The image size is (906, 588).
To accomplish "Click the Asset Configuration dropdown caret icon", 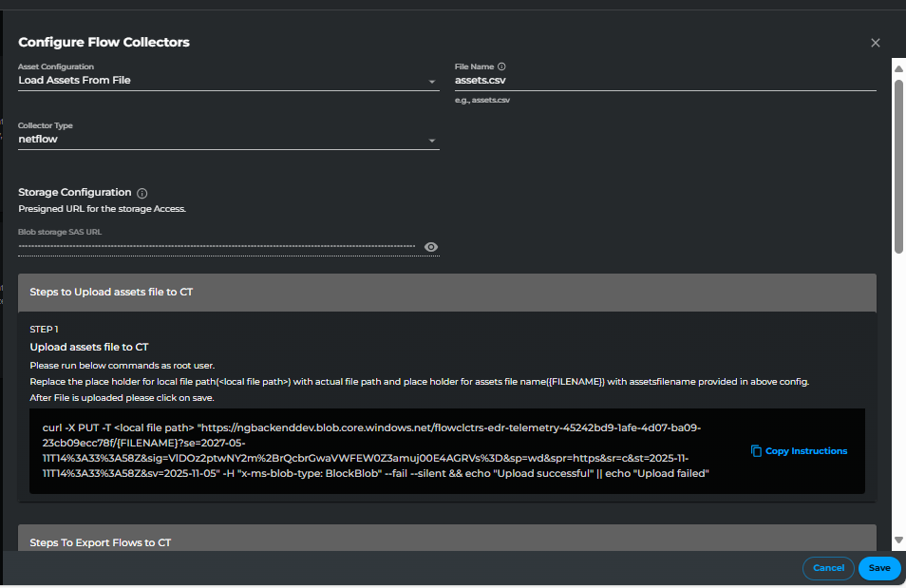I will click(x=433, y=83).
